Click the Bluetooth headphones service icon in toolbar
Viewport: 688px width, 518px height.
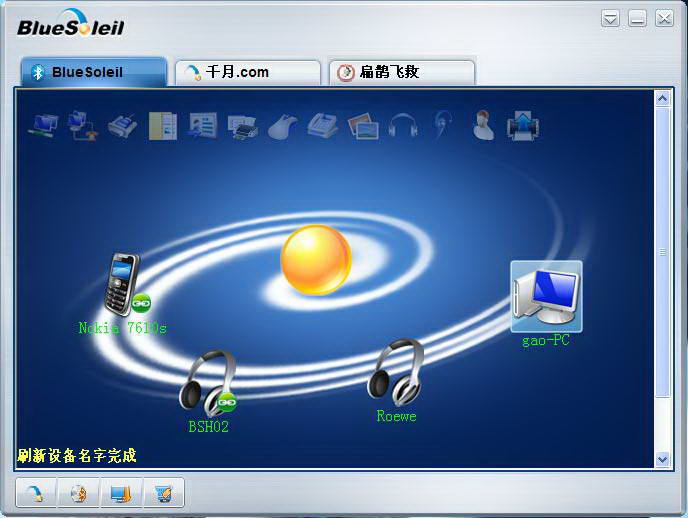pos(403,125)
